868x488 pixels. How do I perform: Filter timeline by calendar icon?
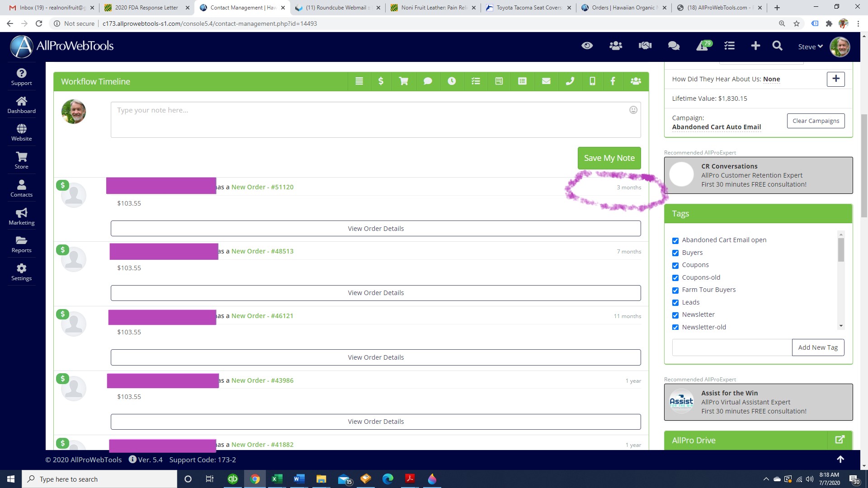499,81
